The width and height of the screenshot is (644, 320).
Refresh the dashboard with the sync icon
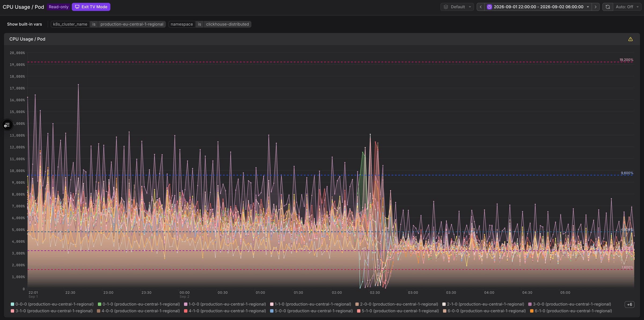(x=608, y=7)
